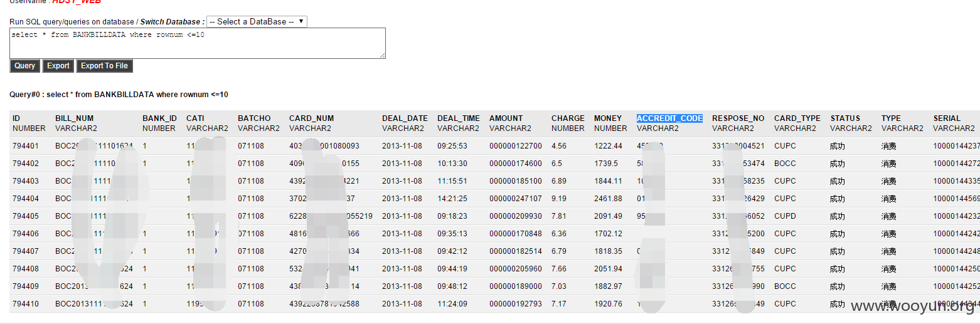Screen dimensions: 980x324
Task: Open the Select a DataBase dropdown
Action: tap(257, 21)
